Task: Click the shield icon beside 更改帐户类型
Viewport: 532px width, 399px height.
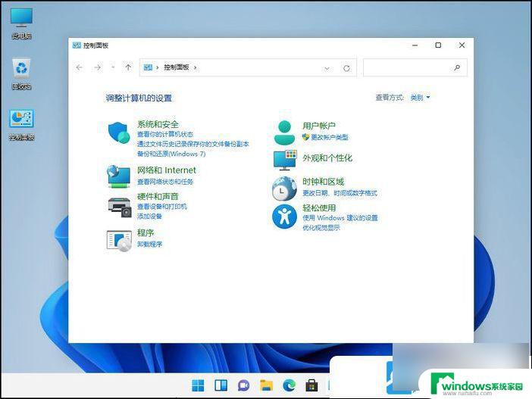Action: (x=305, y=137)
